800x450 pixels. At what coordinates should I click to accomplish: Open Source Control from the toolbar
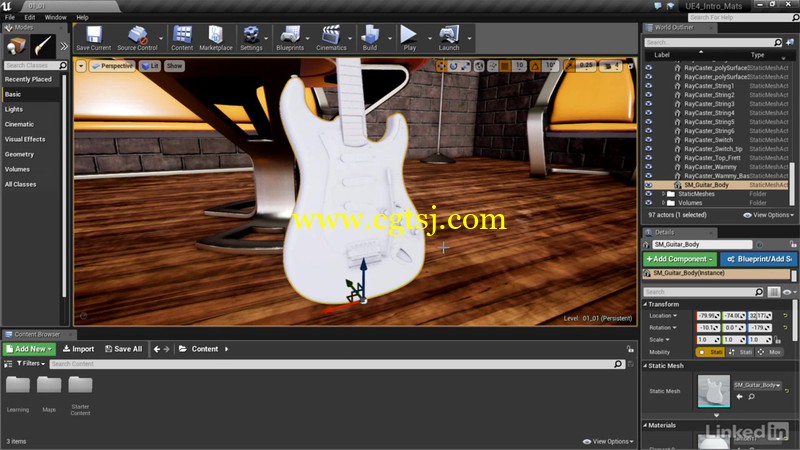click(x=137, y=38)
